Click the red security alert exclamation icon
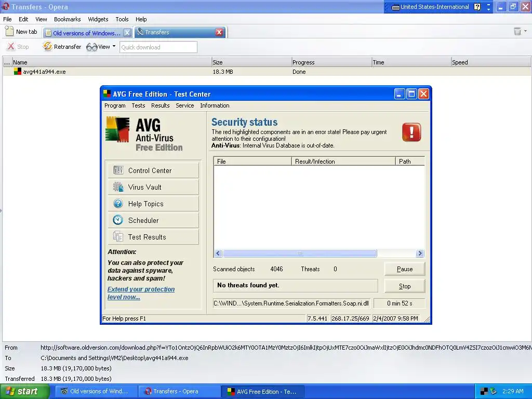This screenshot has height=399, width=532. click(x=411, y=132)
